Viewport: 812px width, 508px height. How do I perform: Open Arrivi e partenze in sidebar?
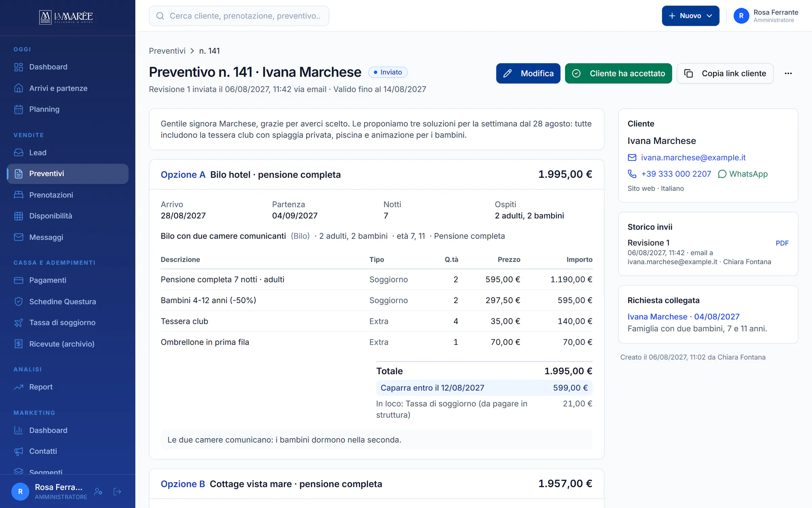coord(68,88)
